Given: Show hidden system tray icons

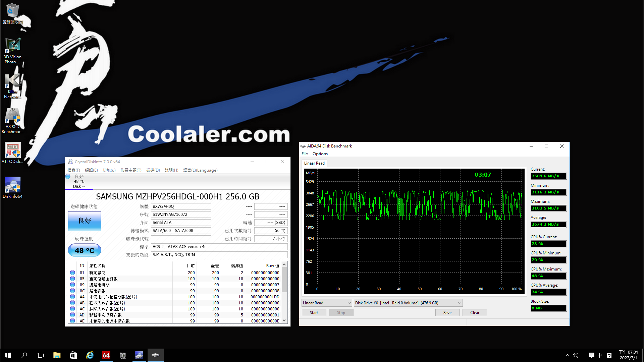Looking at the screenshot, I should point(567,355).
